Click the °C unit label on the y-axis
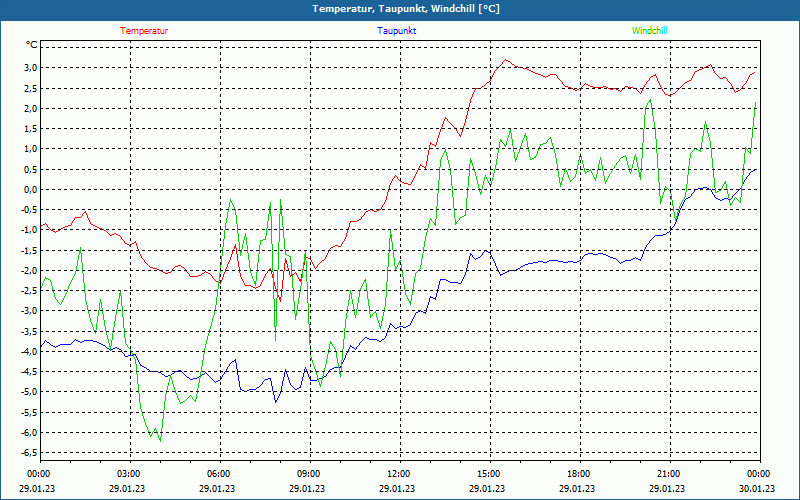 32,45
